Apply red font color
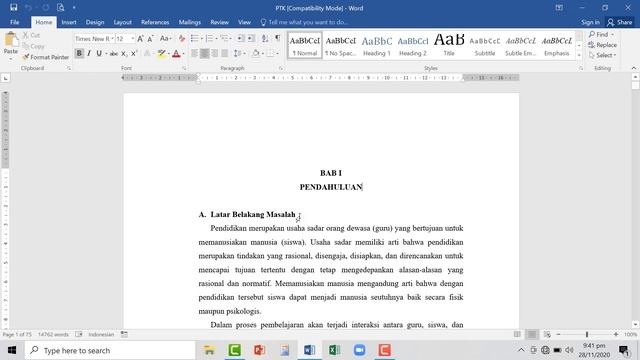Screen dimensions: 640x360 click(176, 53)
